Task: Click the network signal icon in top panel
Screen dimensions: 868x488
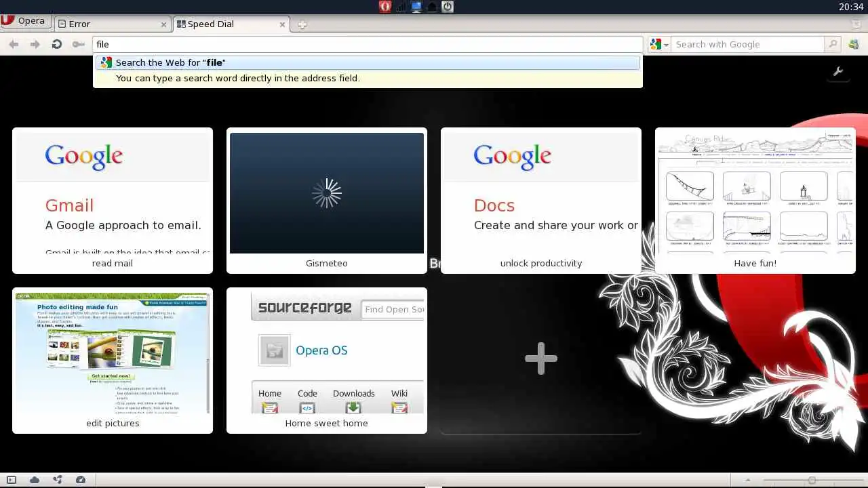Action: 401,7
